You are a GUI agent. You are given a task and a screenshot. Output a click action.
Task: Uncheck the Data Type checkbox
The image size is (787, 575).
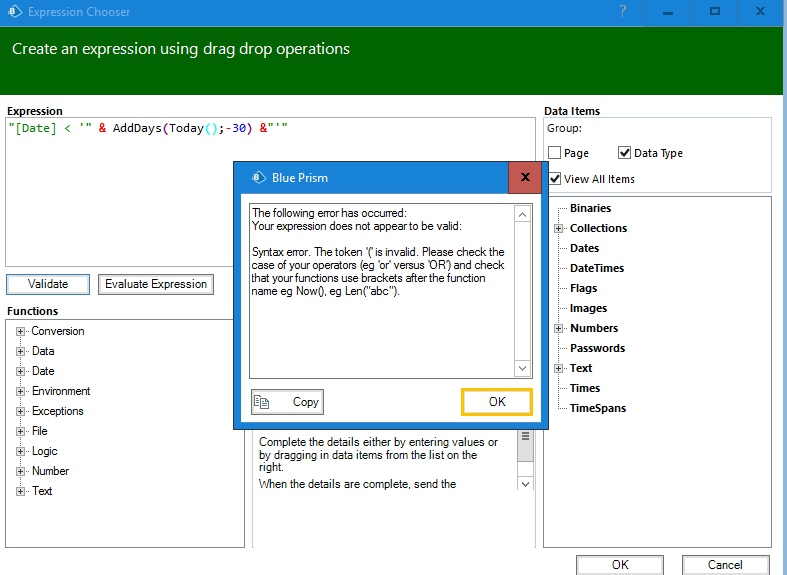click(624, 153)
